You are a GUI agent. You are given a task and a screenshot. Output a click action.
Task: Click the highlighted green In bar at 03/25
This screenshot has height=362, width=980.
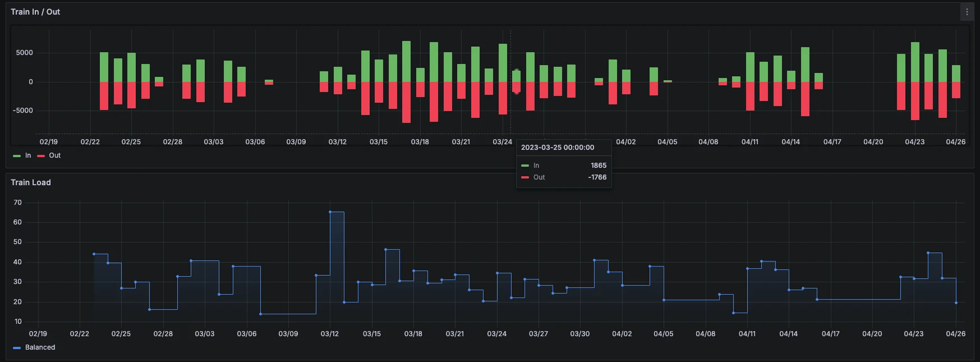click(x=517, y=76)
